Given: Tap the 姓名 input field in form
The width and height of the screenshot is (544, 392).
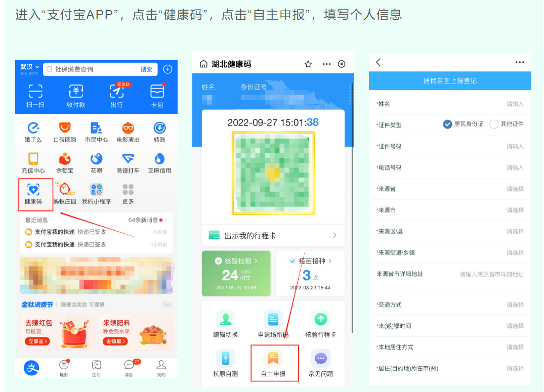Looking at the screenshot, I should (450, 104).
